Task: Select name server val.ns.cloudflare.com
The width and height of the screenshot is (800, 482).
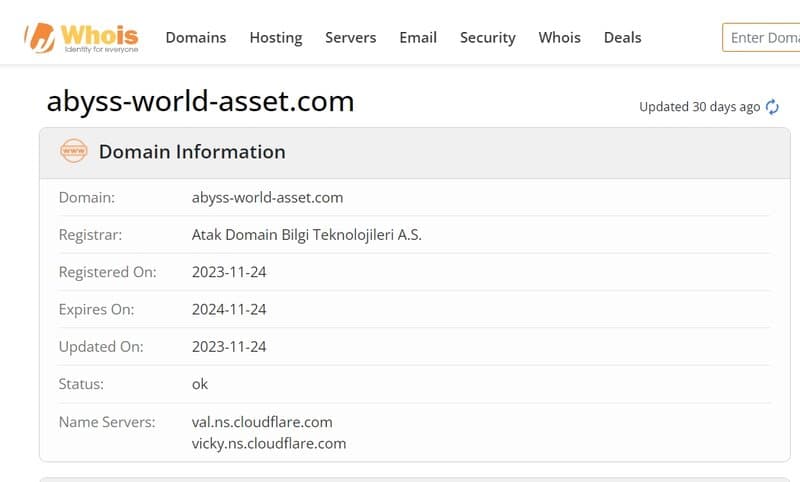Action: click(262, 422)
